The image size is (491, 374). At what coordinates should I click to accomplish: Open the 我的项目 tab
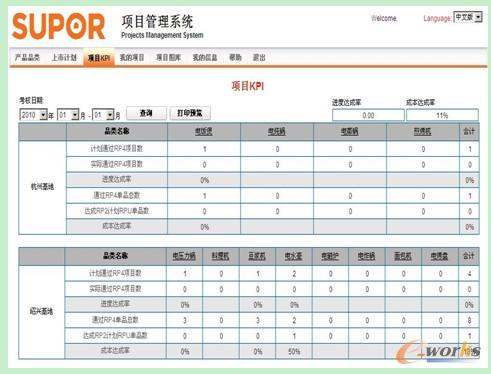(x=132, y=57)
